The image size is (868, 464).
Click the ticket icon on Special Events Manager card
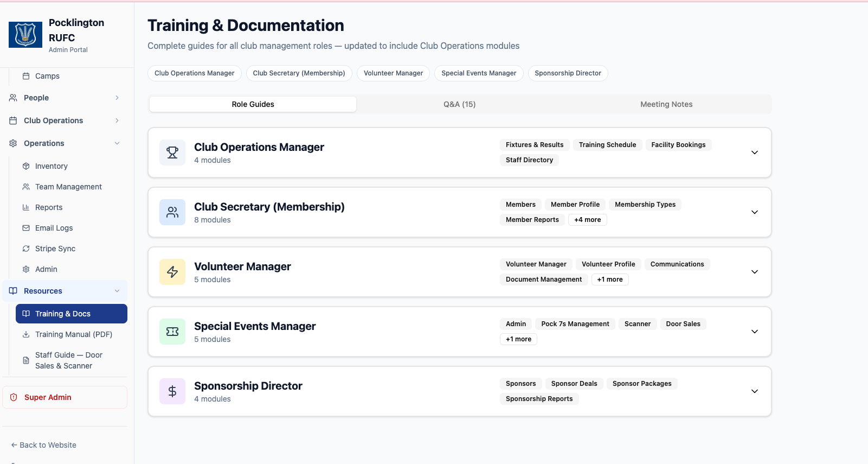[x=172, y=332]
